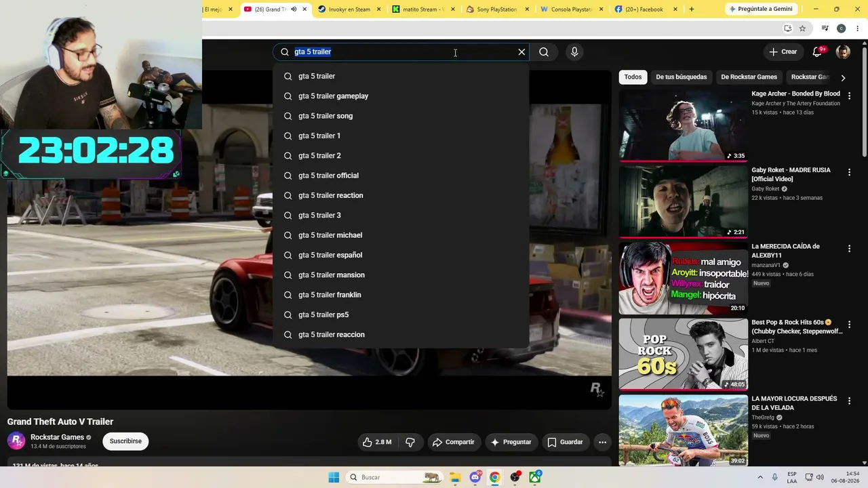This screenshot has height=488, width=868.
Task: Switch to Facebook browser tab
Action: 645,9
